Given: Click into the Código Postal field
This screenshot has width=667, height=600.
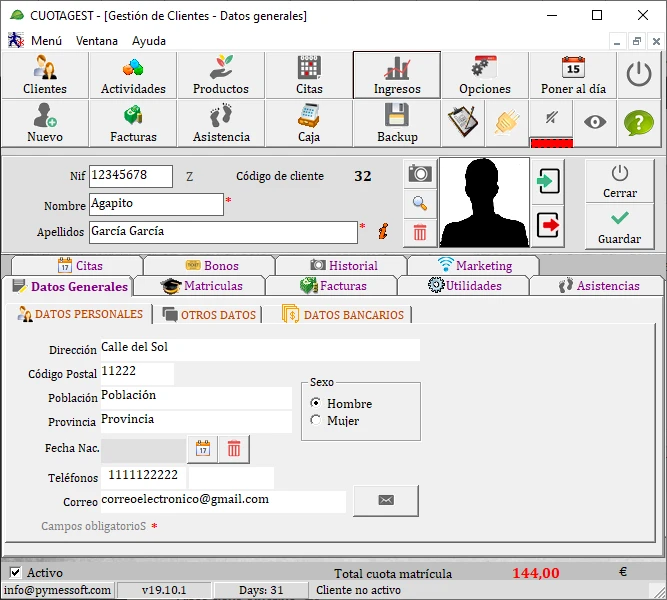Looking at the screenshot, I should point(137,374).
